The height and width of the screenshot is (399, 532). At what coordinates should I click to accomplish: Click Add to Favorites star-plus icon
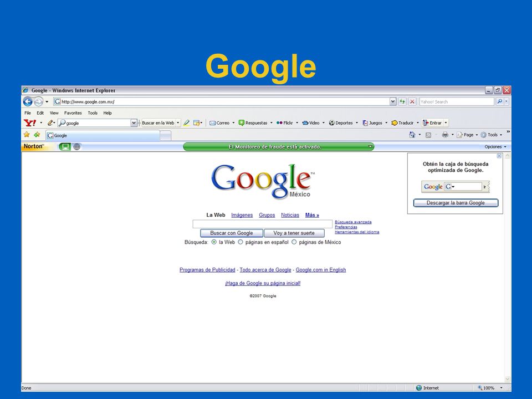[37, 135]
